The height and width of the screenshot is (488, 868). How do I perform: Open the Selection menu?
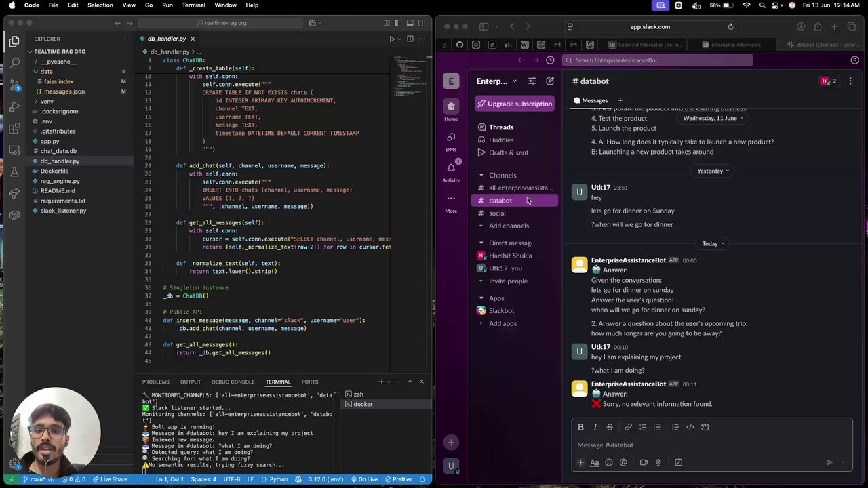coord(100,5)
